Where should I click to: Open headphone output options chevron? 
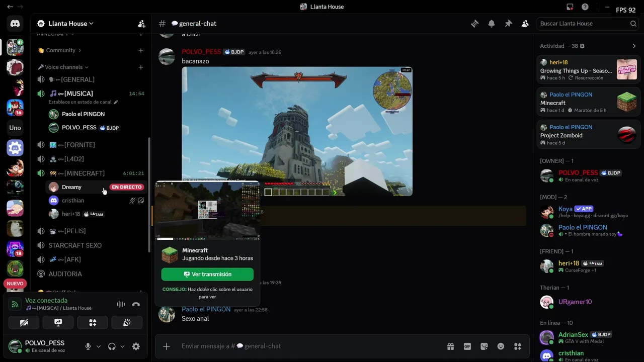pos(122,346)
